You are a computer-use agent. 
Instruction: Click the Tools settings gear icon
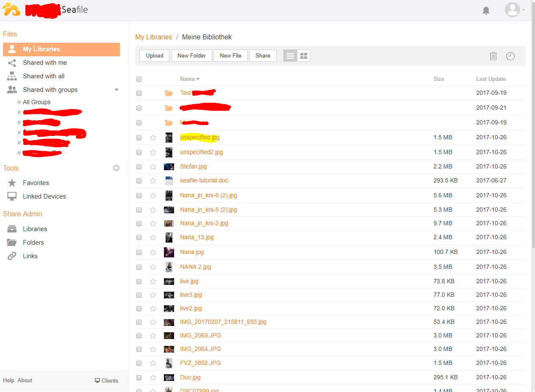[x=116, y=168]
